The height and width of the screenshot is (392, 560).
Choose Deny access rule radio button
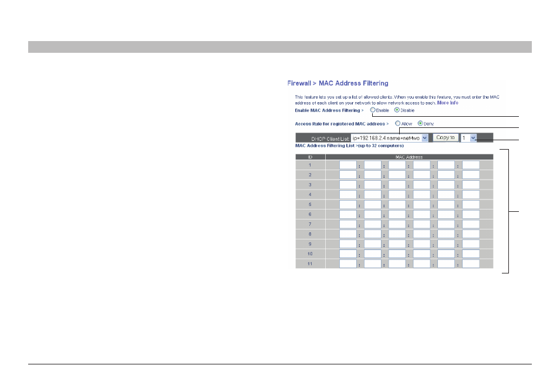click(420, 123)
